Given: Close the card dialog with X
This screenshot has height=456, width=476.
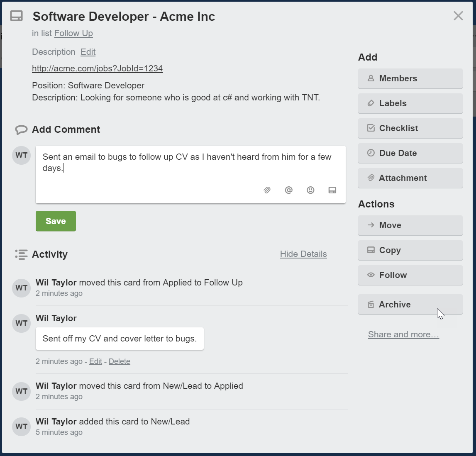Looking at the screenshot, I should tap(458, 16).
